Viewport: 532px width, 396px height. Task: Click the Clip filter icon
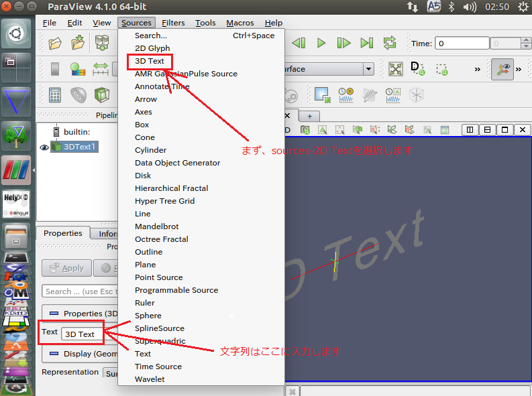click(102, 95)
